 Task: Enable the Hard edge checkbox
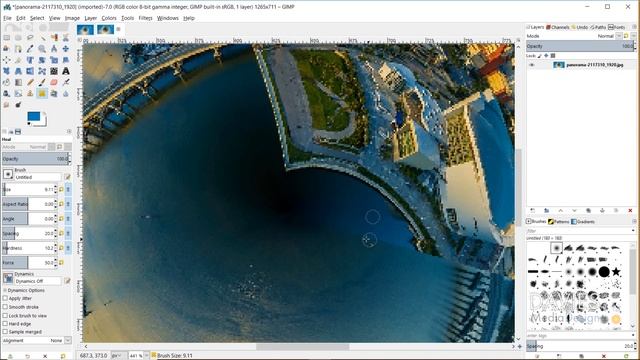[5, 324]
